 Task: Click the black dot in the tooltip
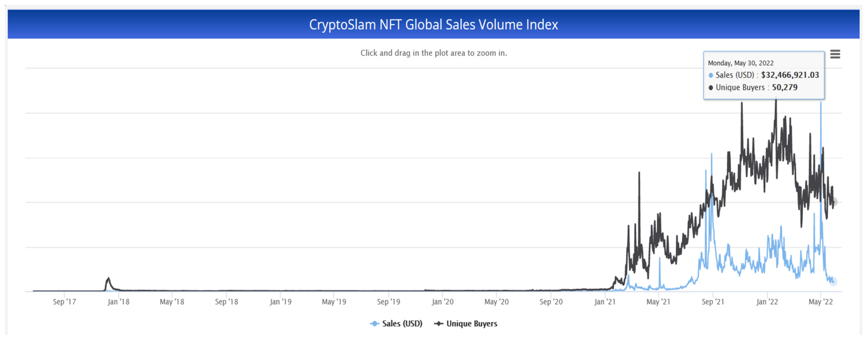click(x=711, y=88)
